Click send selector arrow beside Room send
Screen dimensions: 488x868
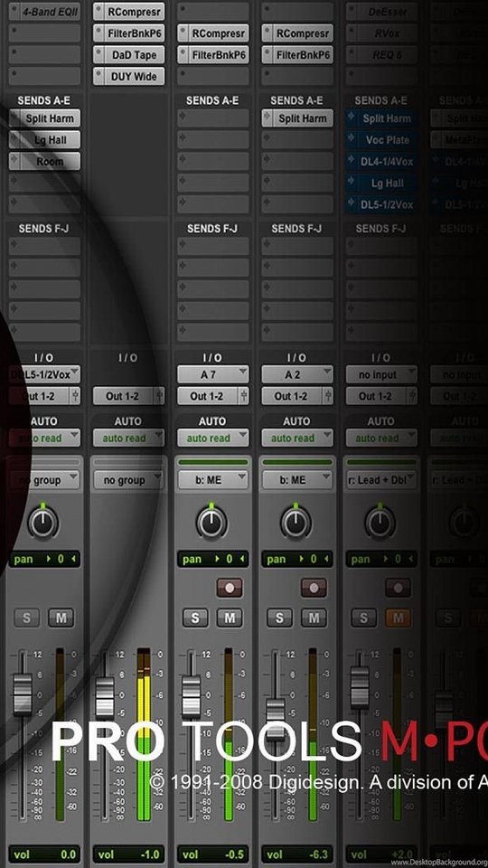coord(14,161)
